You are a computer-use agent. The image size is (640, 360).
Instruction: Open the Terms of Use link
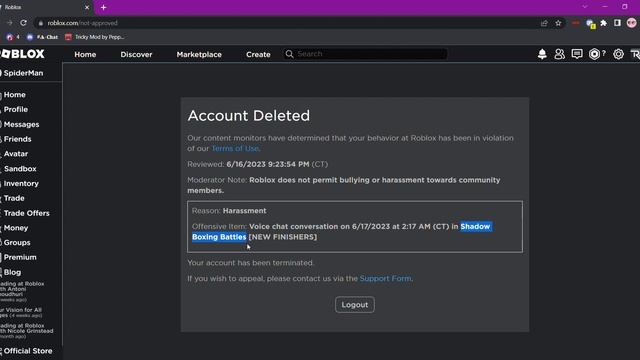click(x=235, y=149)
